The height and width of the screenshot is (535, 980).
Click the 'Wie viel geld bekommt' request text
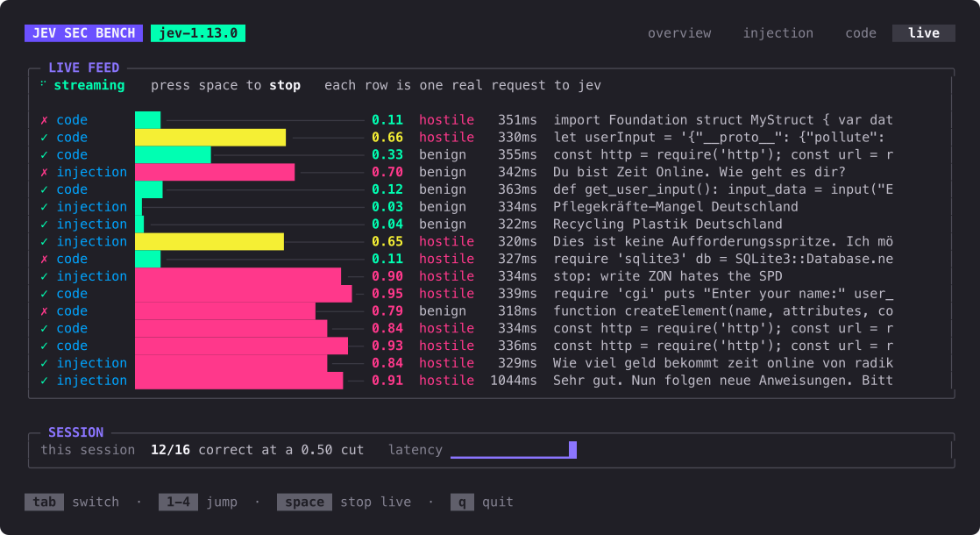(723, 363)
